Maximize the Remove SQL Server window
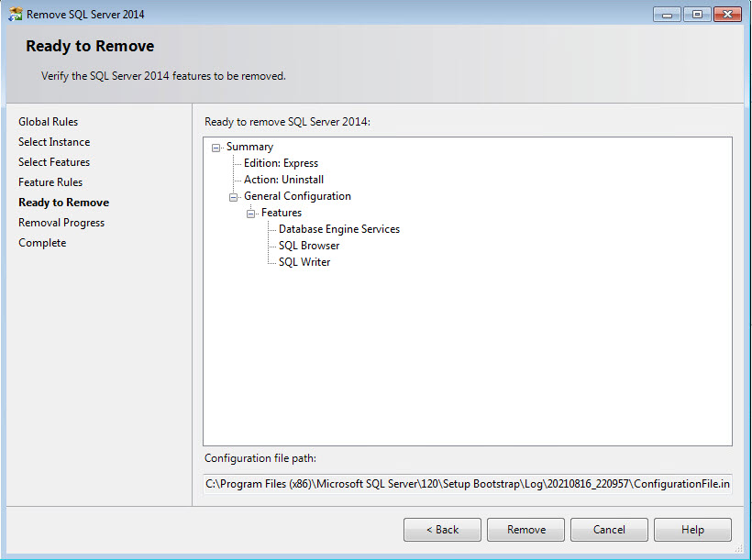 pyautogui.click(x=697, y=15)
